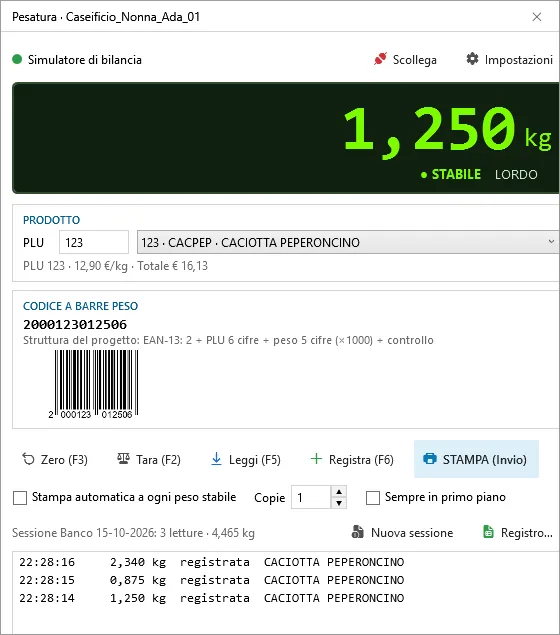Click the STAMPA (Invio) button label

(x=485, y=460)
